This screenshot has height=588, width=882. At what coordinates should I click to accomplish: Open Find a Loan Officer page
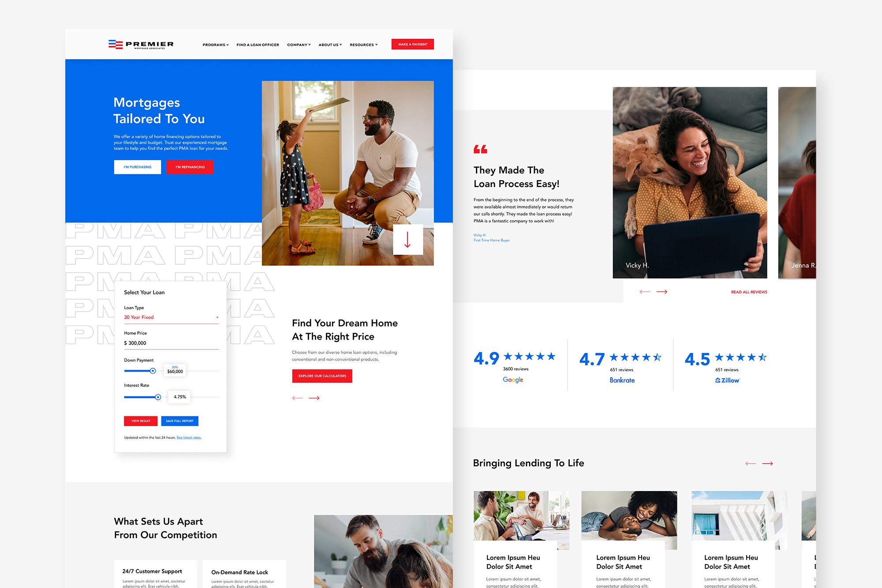click(x=258, y=45)
